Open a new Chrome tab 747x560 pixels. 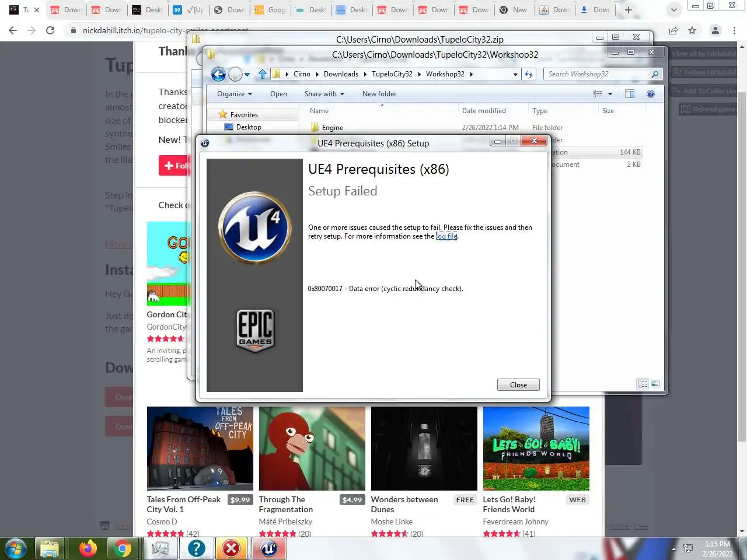[629, 10]
